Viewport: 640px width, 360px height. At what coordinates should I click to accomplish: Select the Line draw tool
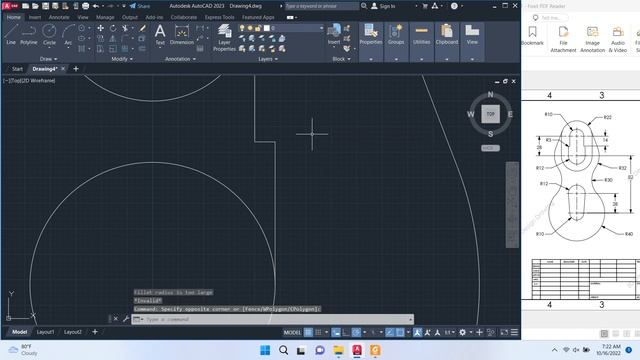click(x=11, y=34)
